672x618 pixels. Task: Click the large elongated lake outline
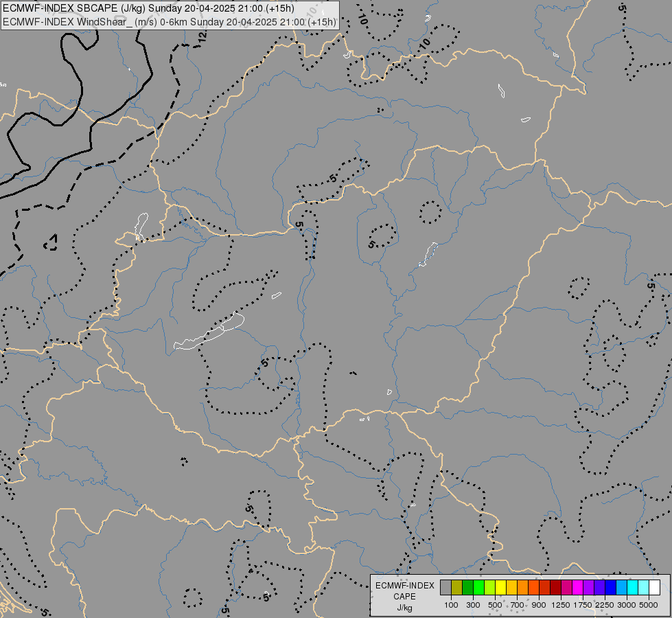click(x=209, y=332)
